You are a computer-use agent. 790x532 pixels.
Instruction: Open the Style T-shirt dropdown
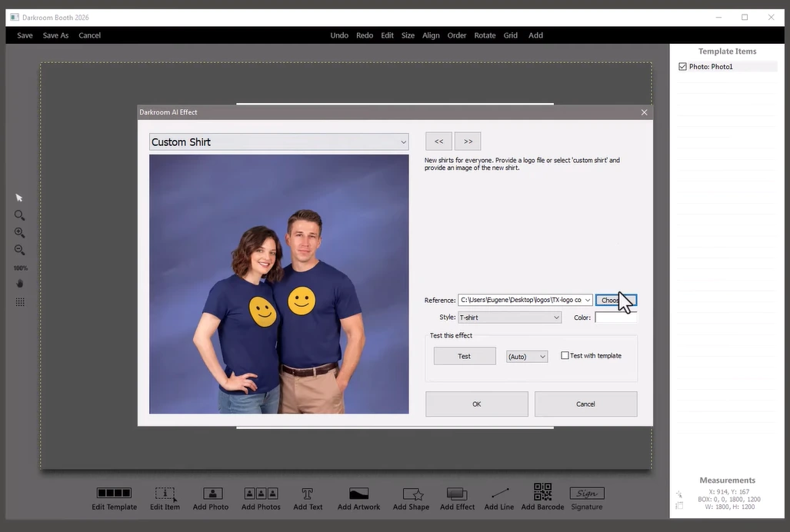pyautogui.click(x=509, y=318)
